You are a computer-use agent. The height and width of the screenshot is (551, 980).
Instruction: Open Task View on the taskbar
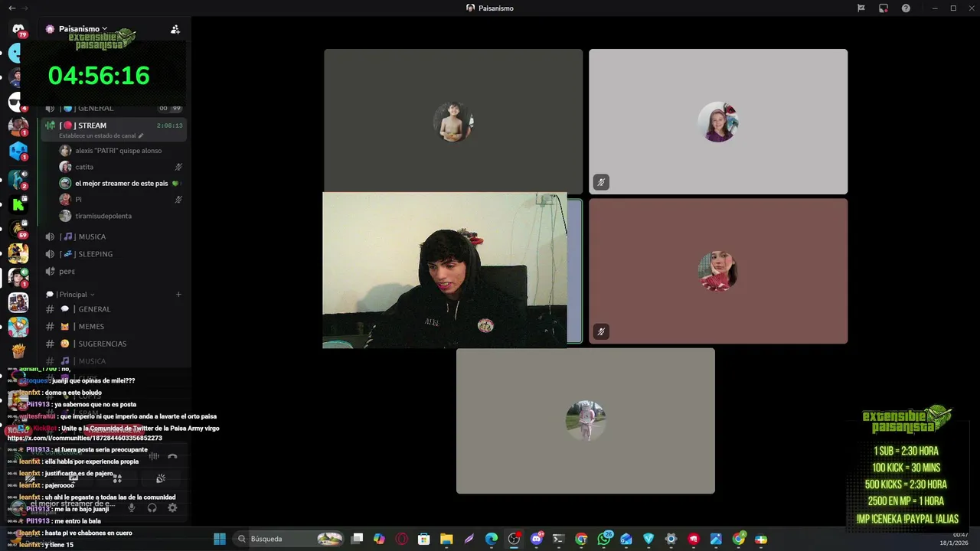[357, 539]
